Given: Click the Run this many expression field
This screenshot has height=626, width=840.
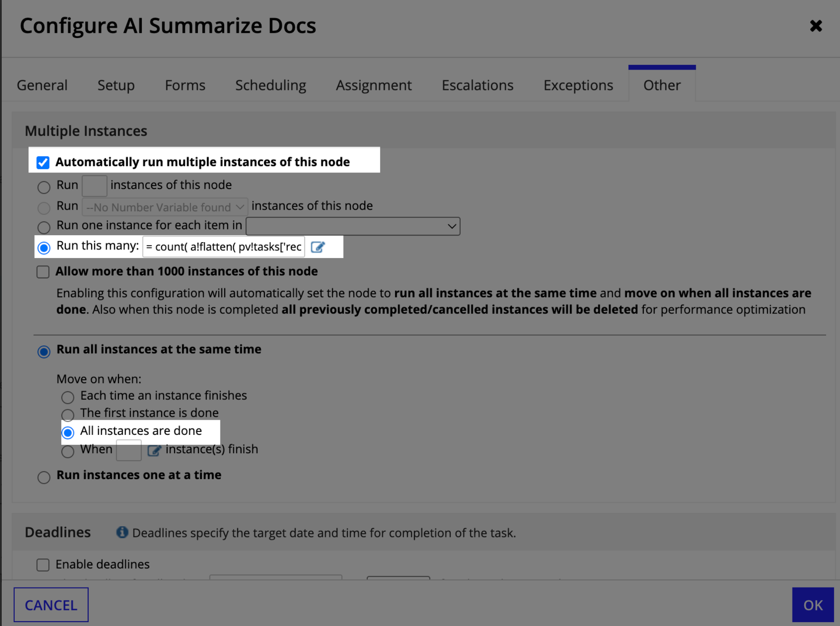Looking at the screenshot, I should click(224, 246).
